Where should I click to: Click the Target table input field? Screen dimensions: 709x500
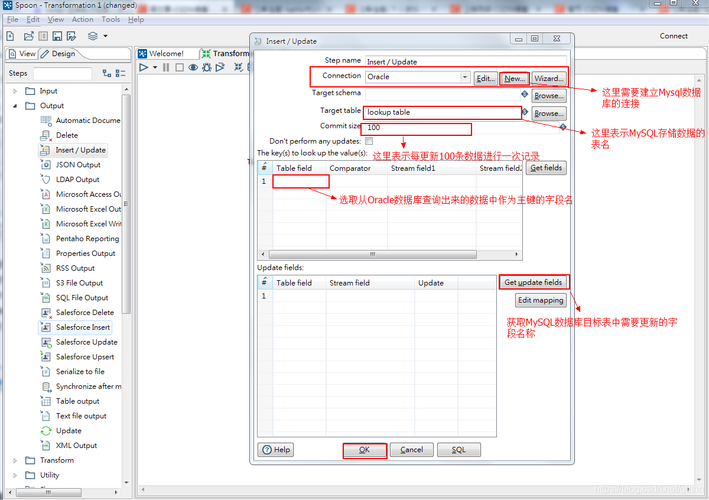pos(442,113)
